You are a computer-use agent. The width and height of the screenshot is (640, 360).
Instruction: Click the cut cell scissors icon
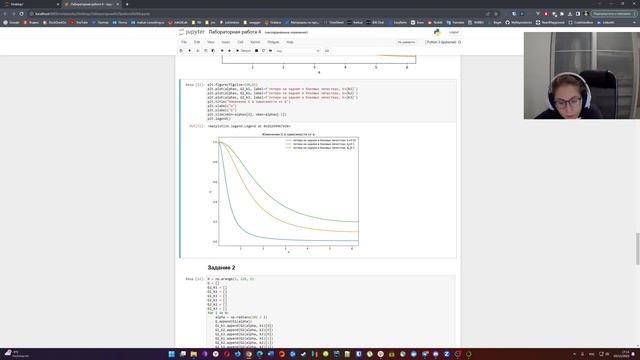point(198,51)
